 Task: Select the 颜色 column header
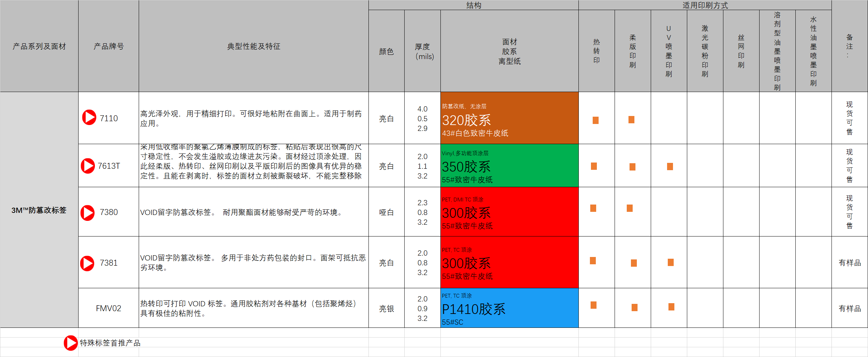387,51
